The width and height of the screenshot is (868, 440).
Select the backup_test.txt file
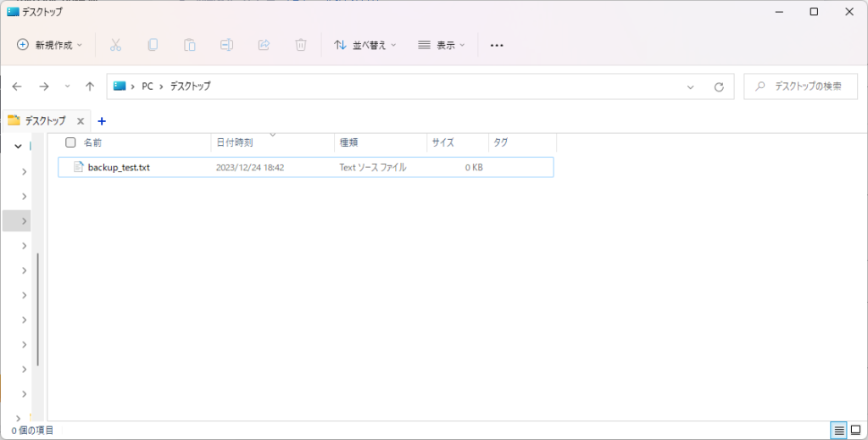tap(119, 167)
